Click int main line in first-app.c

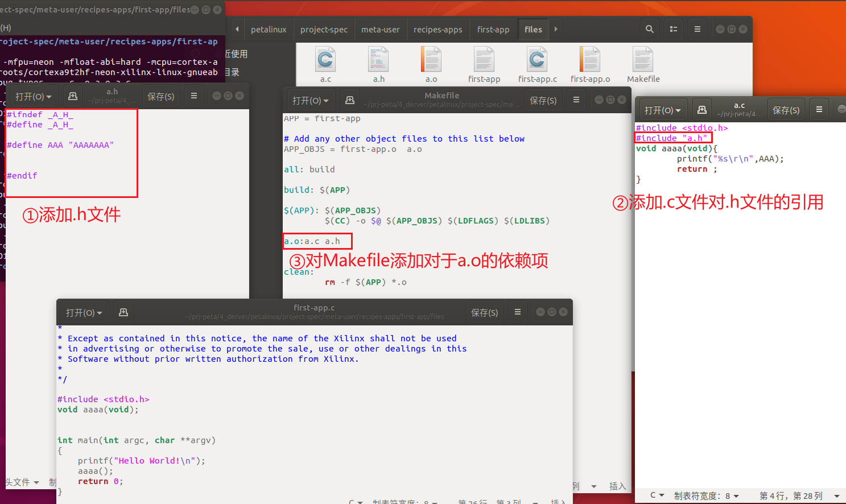(137, 440)
